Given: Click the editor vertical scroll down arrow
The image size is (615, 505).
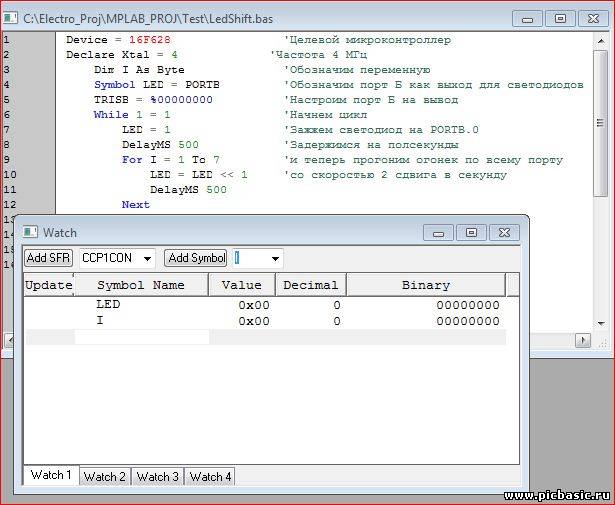Looking at the screenshot, I should pyautogui.click(x=601, y=323).
